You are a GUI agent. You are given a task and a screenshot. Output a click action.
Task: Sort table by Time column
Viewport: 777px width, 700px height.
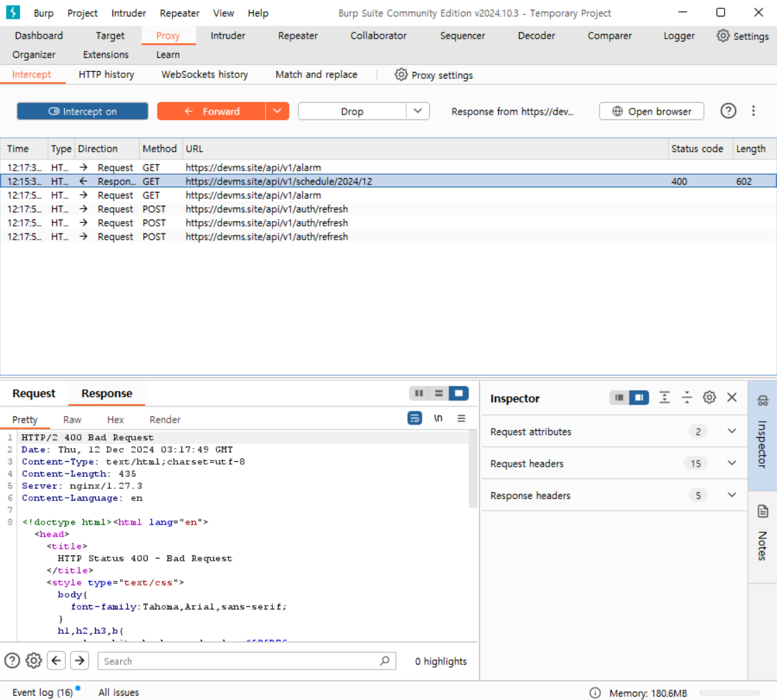[23, 148]
